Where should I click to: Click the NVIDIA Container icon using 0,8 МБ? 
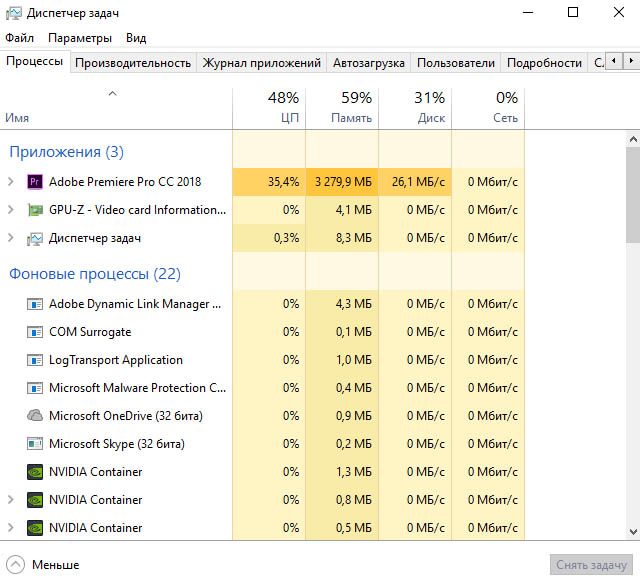pyautogui.click(x=35, y=500)
